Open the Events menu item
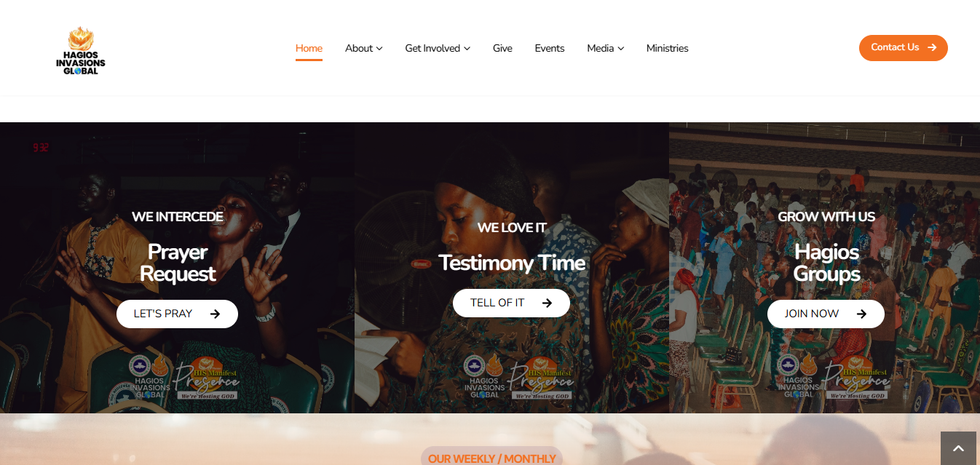This screenshot has width=980, height=465. click(550, 48)
